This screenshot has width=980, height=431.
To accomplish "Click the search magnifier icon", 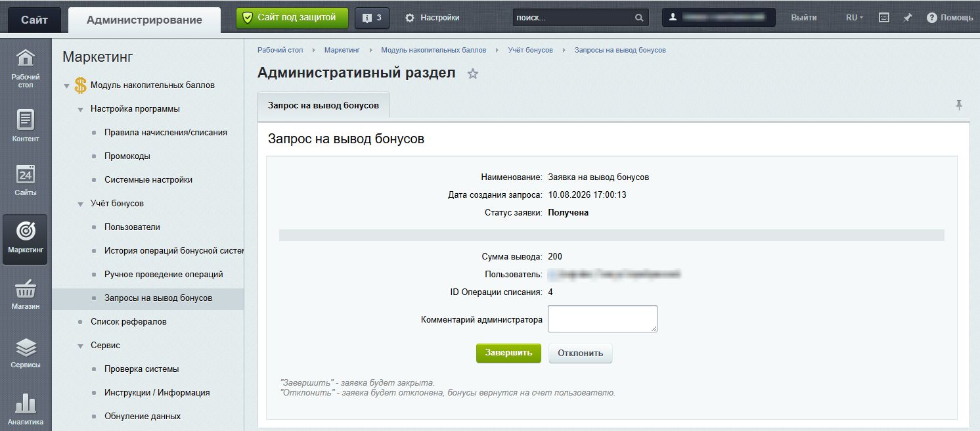I will [x=639, y=18].
